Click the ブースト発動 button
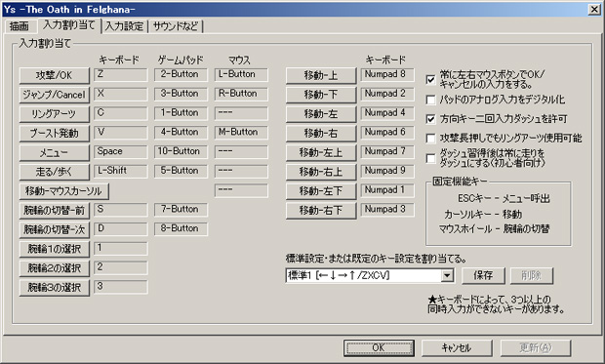This screenshot has height=364, width=605. click(x=55, y=133)
